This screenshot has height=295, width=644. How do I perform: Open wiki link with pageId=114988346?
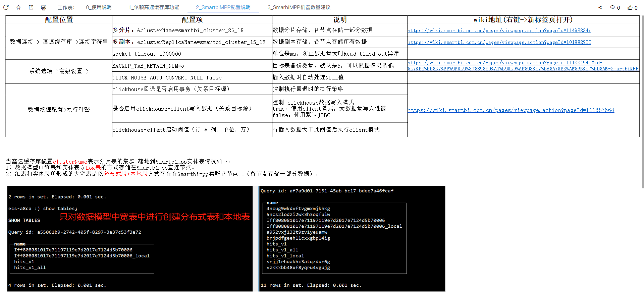pyautogui.click(x=499, y=31)
